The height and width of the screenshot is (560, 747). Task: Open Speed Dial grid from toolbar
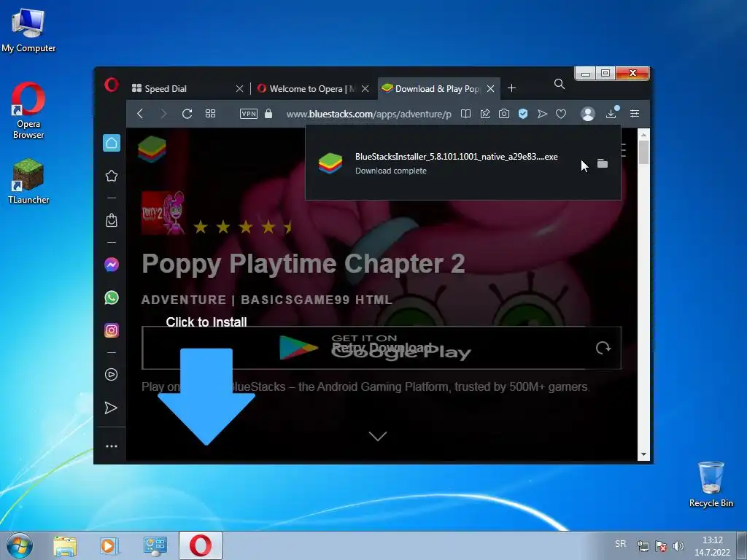210,114
